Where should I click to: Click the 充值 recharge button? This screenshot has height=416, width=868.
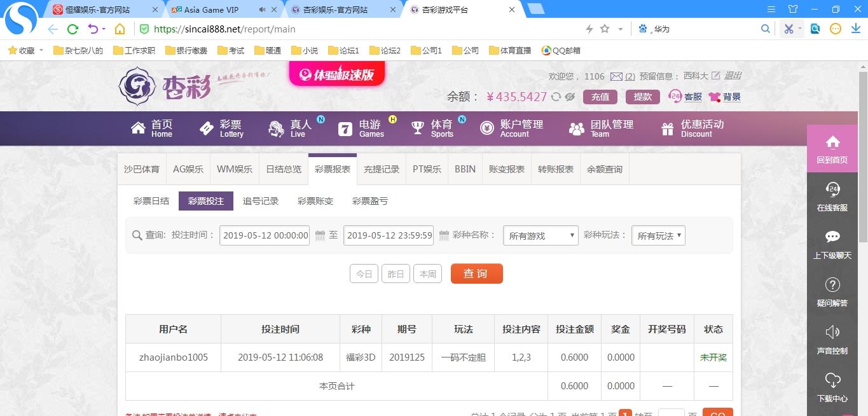(x=600, y=97)
